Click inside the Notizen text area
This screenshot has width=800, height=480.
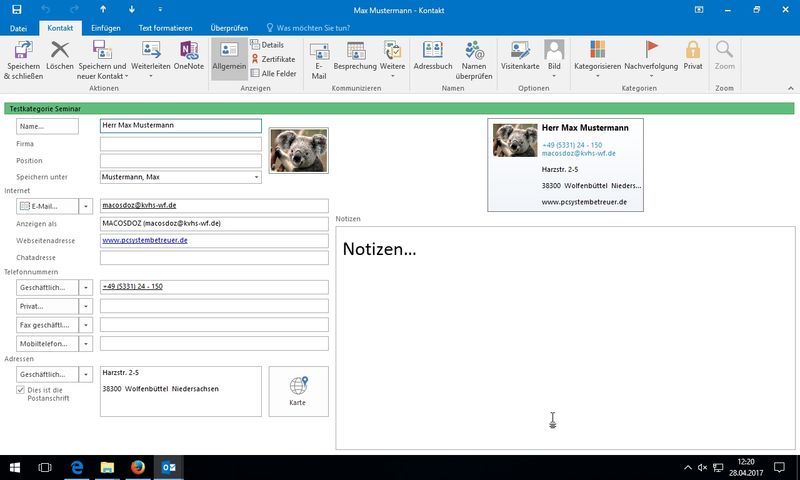[x=565, y=340]
